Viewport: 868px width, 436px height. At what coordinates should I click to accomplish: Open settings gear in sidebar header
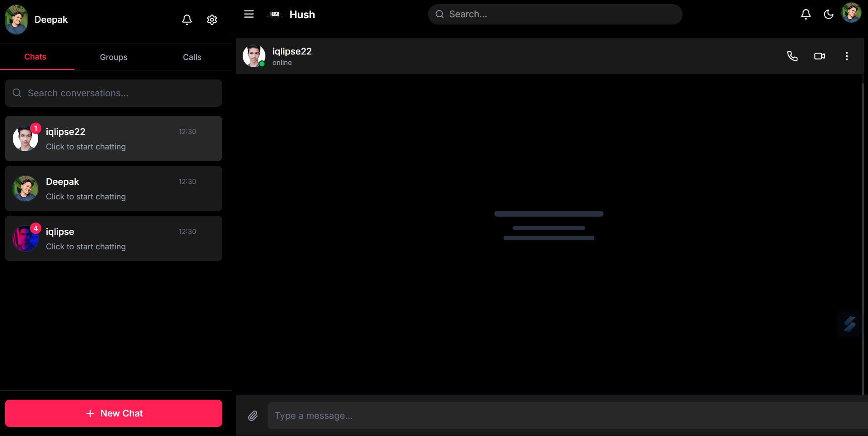(x=212, y=20)
